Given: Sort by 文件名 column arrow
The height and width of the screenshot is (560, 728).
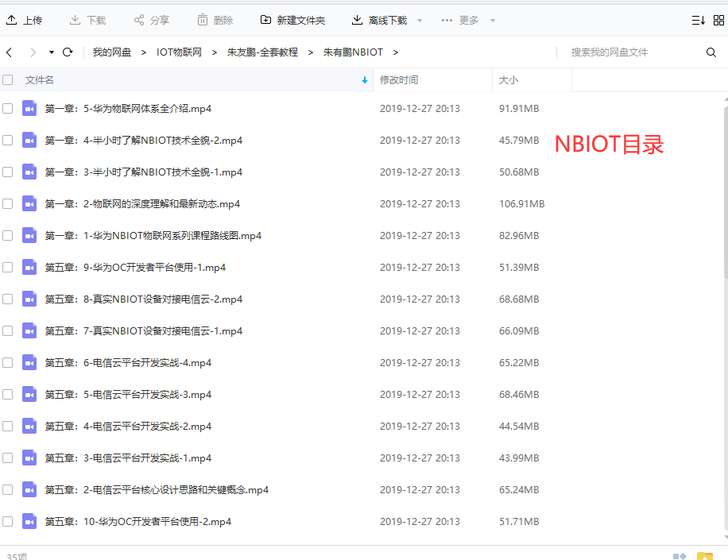Looking at the screenshot, I should pyautogui.click(x=365, y=79).
